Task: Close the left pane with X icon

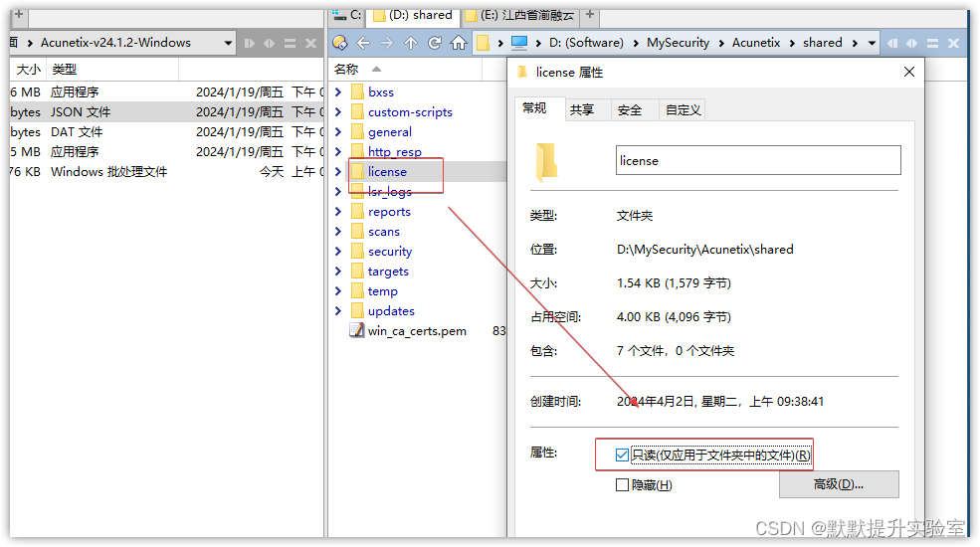Action: (310, 43)
